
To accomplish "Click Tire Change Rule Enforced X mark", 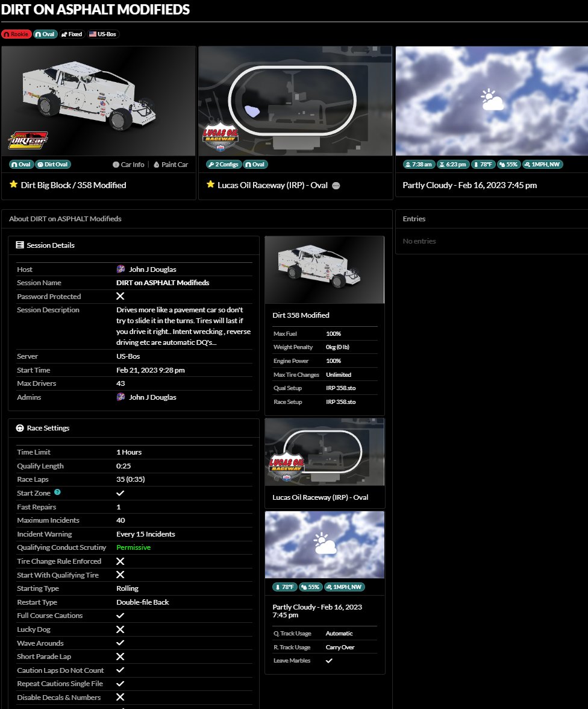I will click(x=120, y=561).
